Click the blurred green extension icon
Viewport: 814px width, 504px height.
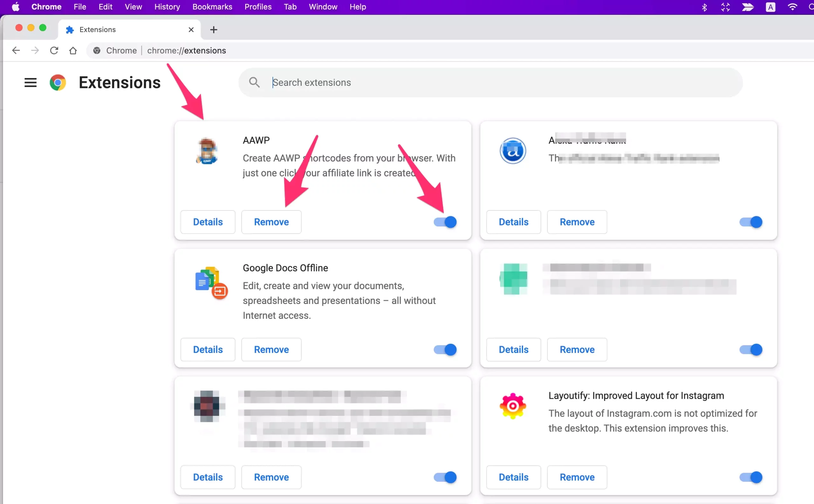click(513, 279)
